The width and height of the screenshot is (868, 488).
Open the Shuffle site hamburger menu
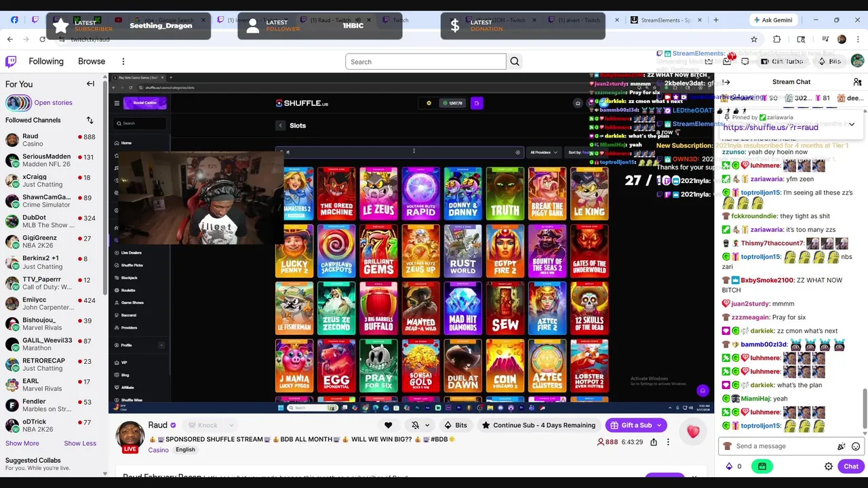(117, 103)
